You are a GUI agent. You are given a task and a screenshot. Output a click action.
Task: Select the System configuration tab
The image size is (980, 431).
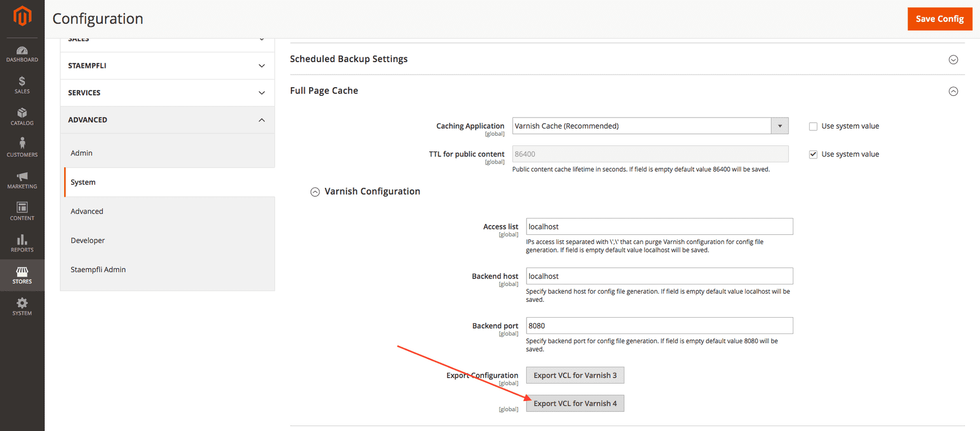(x=169, y=182)
